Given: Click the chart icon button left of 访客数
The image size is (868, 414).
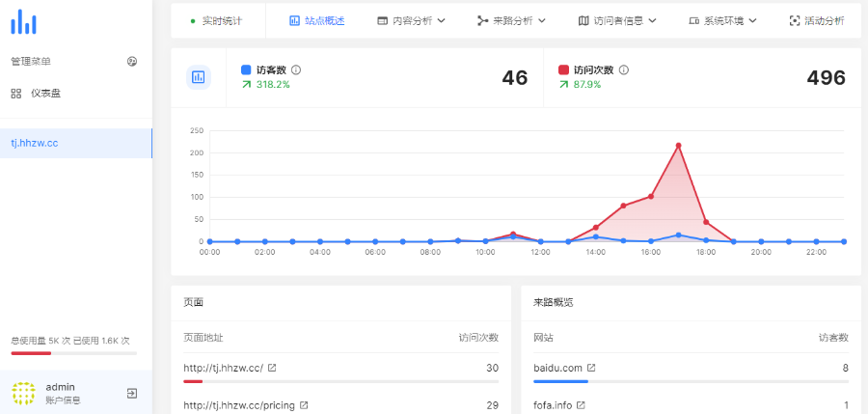Looking at the screenshot, I should click(x=198, y=77).
